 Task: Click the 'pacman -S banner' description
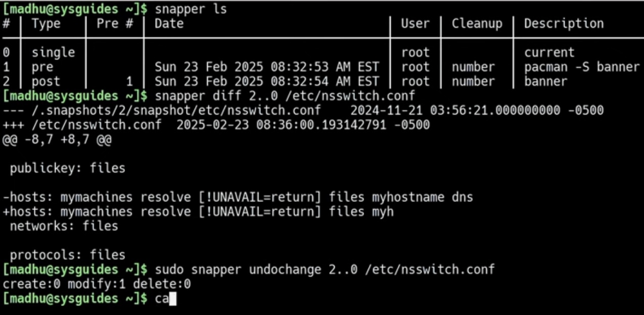[x=582, y=67]
